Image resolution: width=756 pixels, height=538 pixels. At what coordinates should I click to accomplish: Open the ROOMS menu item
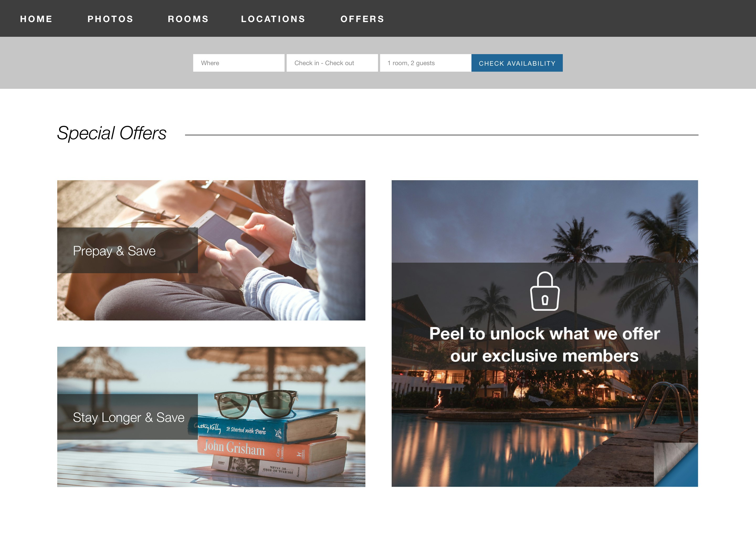pos(188,19)
